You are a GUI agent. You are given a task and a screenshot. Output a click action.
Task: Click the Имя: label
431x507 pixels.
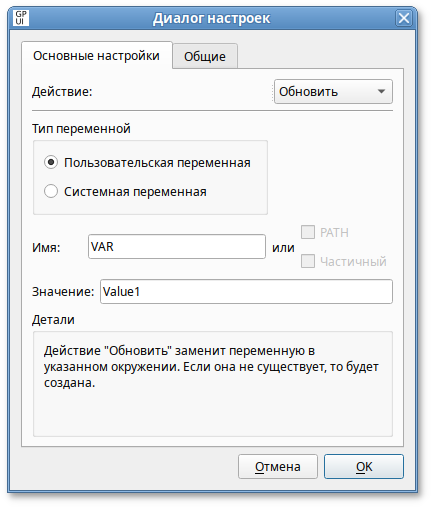click(x=46, y=248)
